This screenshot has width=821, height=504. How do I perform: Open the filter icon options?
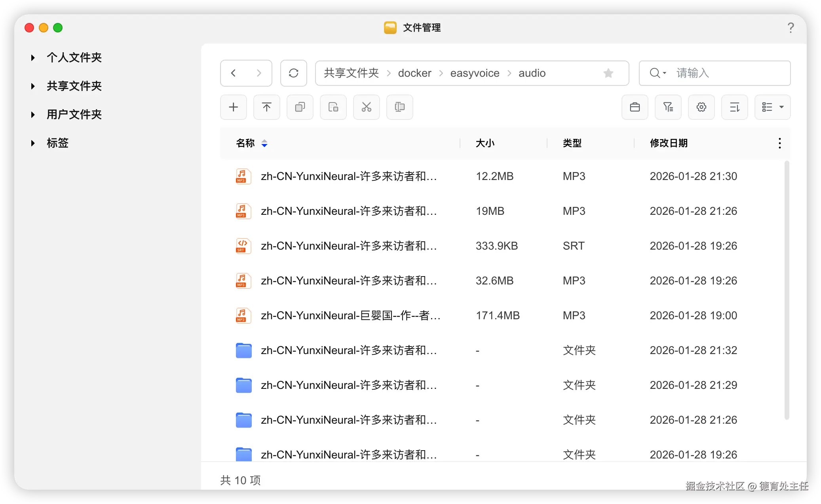pos(668,107)
